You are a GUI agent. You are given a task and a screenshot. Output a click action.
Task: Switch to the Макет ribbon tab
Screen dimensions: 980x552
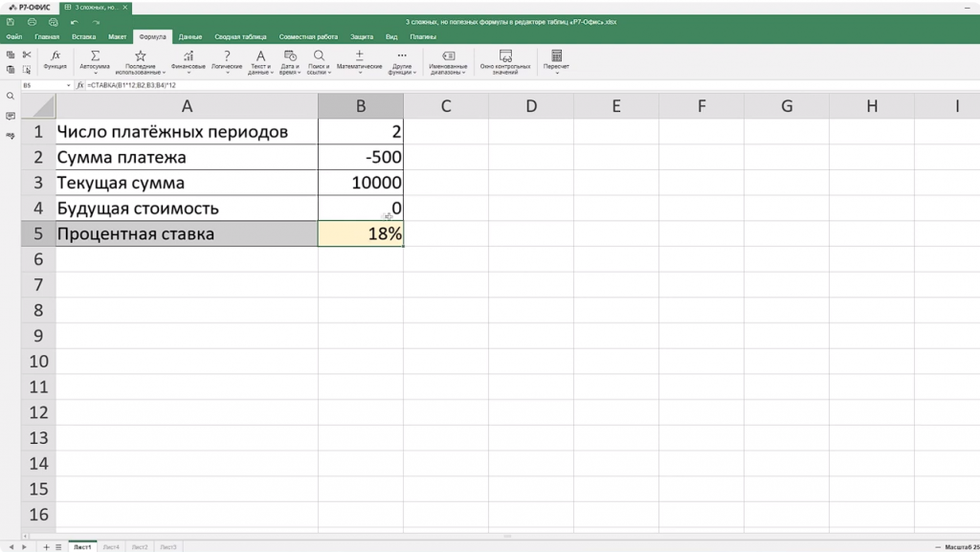coord(117,37)
